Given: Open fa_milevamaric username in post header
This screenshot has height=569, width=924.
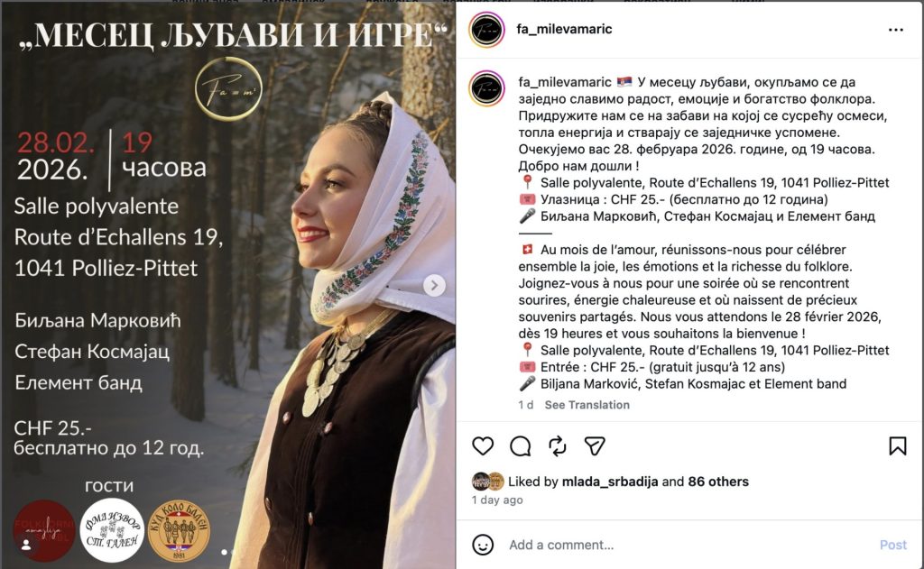Looking at the screenshot, I should point(564,29).
